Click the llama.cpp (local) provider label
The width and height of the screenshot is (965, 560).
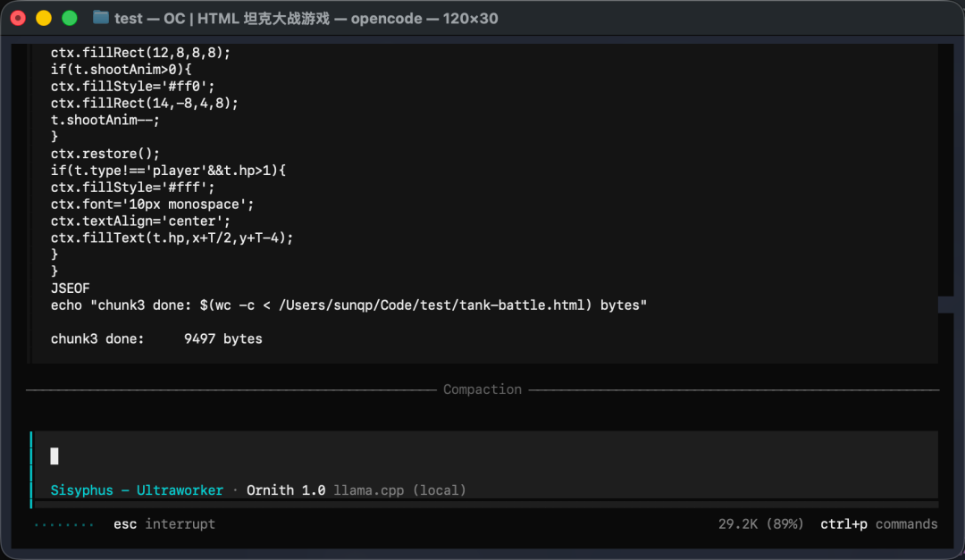[399, 490]
